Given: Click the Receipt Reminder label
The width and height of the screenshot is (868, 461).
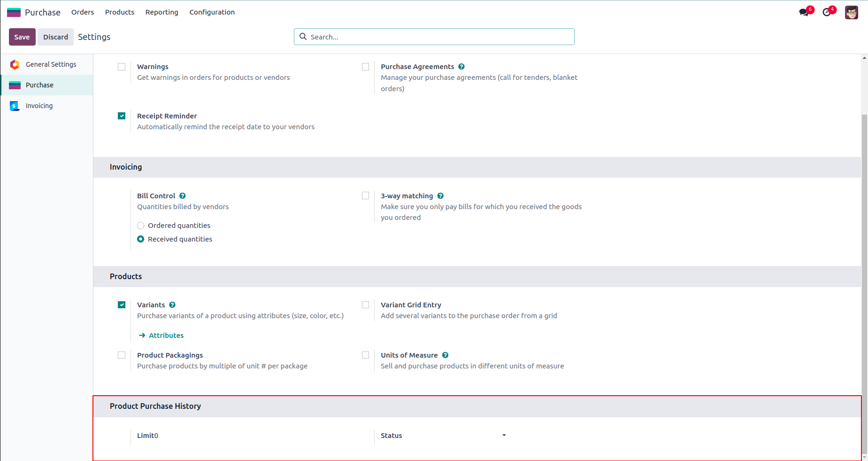Looking at the screenshot, I should [x=167, y=116].
